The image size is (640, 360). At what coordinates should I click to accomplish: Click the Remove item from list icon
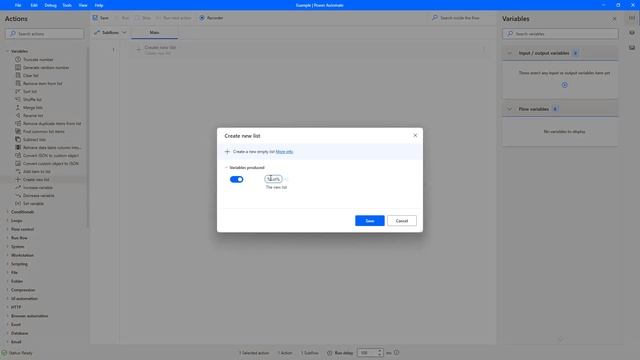pos(18,83)
